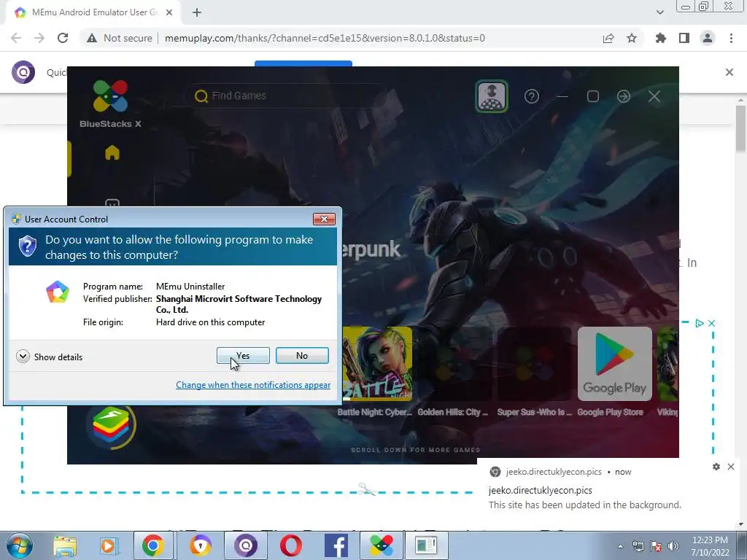Click BlueStacks arrow-in-circle icon
The image size is (747, 560).
pyautogui.click(x=624, y=97)
